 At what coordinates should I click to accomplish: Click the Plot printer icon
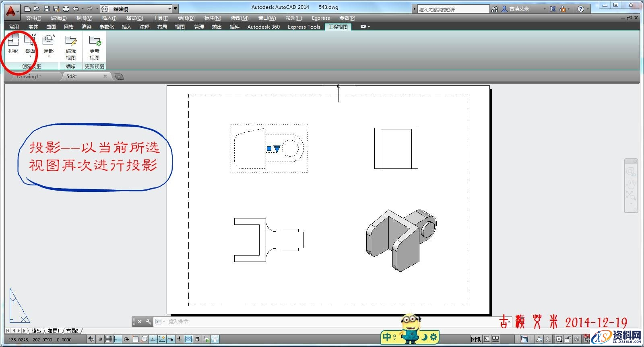[66, 8]
